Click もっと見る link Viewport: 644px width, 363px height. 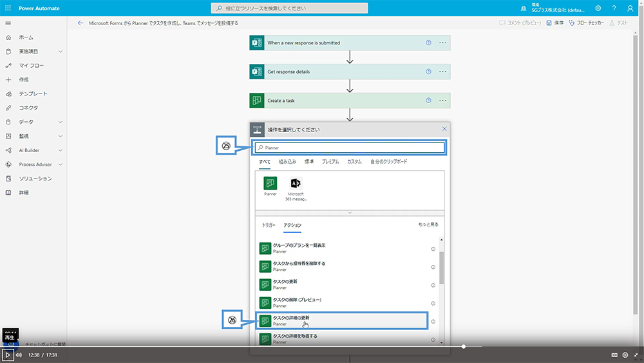pos(428,224)
